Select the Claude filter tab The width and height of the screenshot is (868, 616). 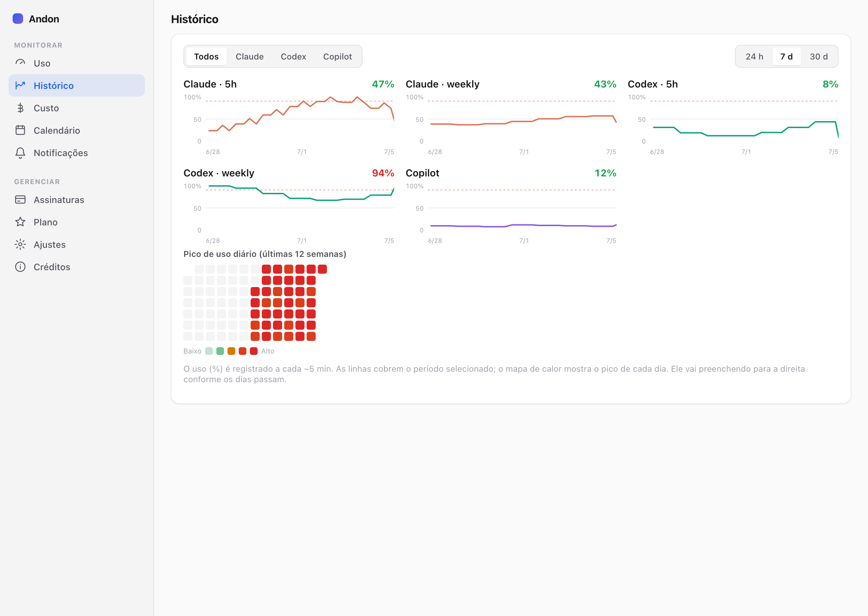[250, 56]
